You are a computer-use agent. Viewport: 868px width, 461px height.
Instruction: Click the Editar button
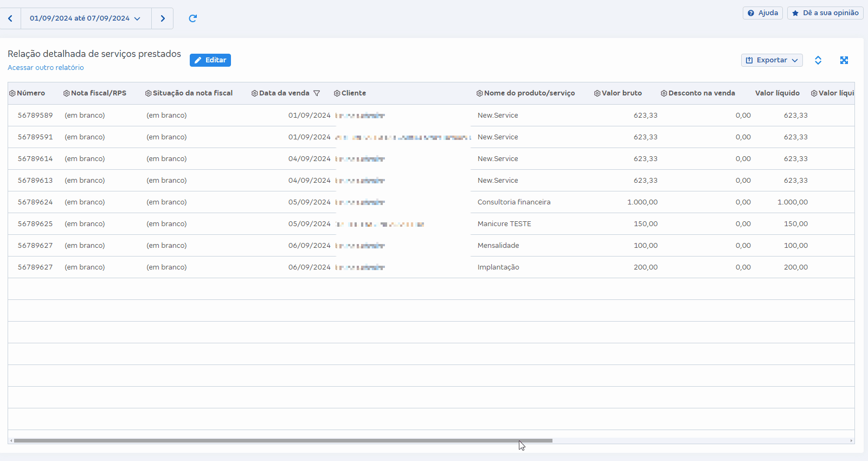(x=210, y=60)
